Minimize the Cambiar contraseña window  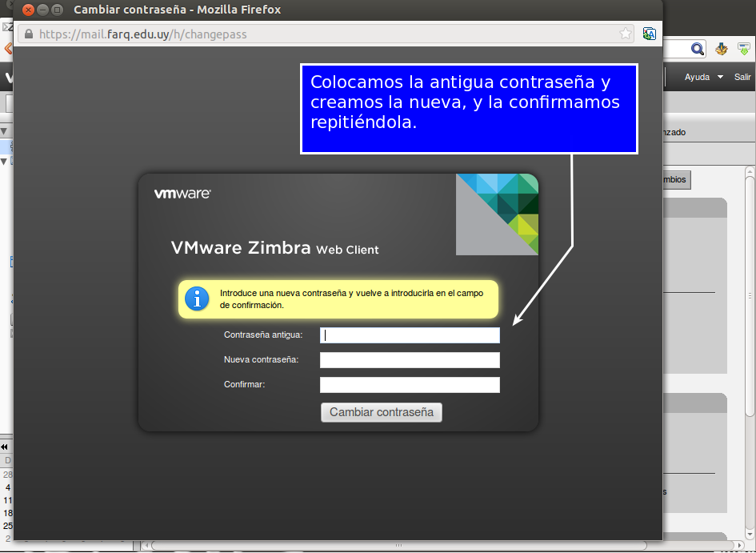tap(42, 10)
